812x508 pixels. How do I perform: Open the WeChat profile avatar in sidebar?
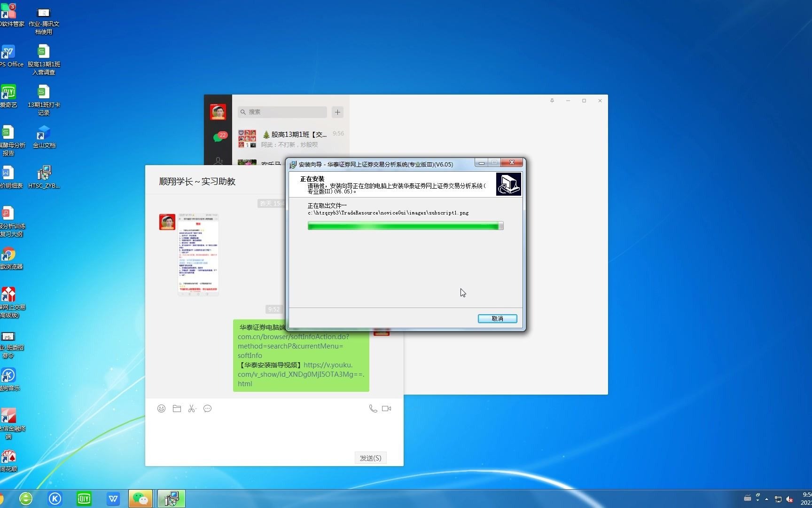[218, 112]
